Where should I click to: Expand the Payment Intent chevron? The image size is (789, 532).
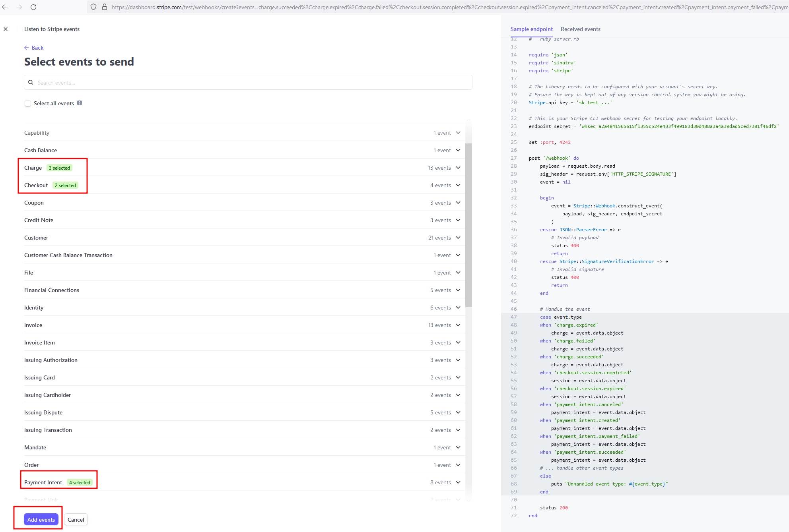pyautogui.click(x=458, y=482)
